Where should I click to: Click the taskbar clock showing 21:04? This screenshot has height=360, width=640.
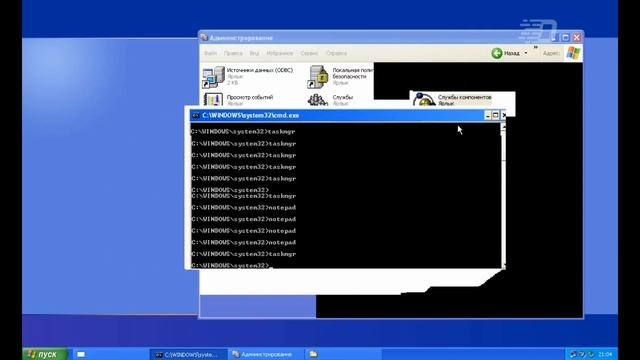(x=605, y=354)
